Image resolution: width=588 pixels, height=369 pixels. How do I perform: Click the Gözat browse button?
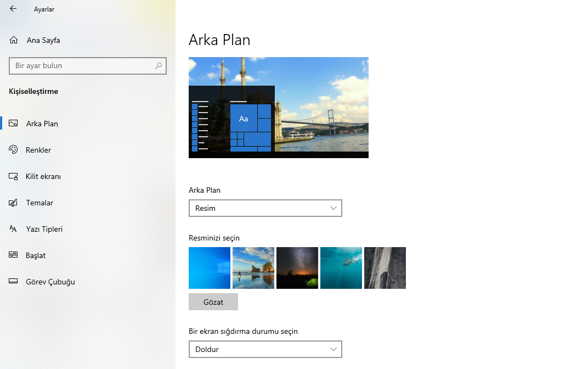click(213, 302)
